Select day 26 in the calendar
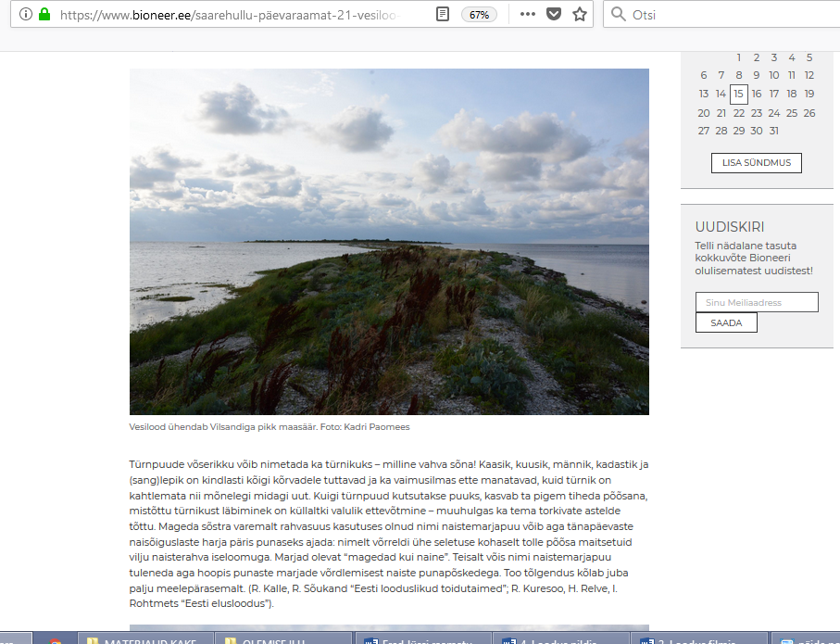Viewport: 840px width, 644px height. 809,113
